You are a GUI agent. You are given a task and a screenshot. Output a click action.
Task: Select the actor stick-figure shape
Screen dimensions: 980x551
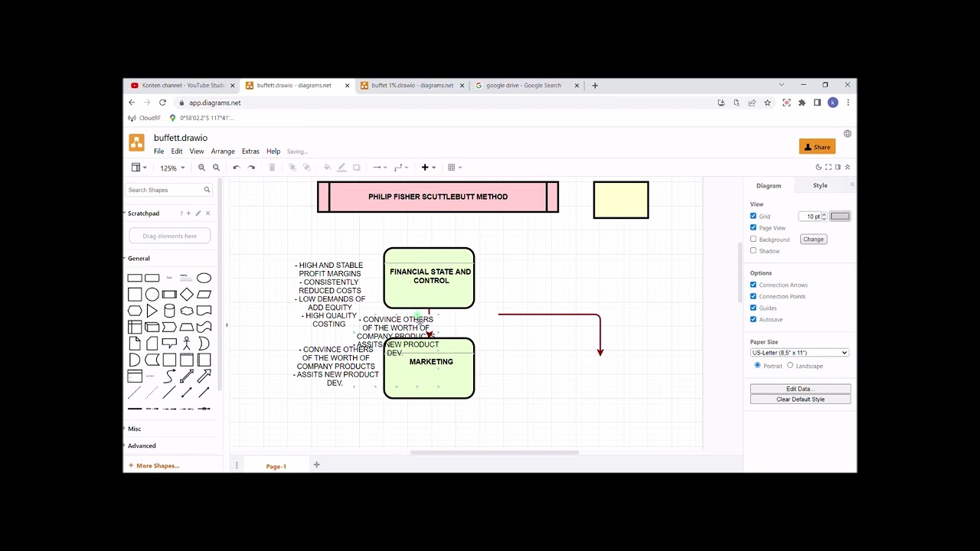coord(187,344)
